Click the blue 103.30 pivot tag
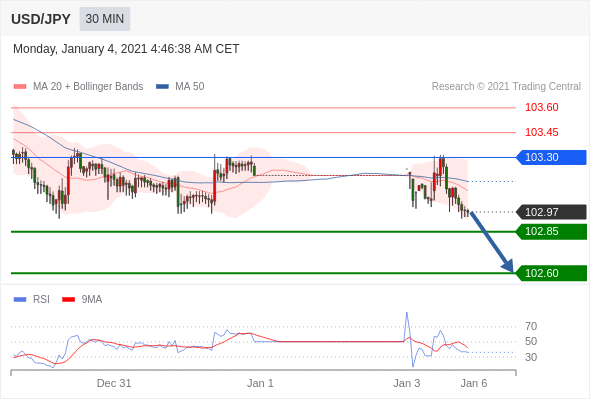Image resolution: width=590 pixels, height=400 pixels. pos(551,157)
